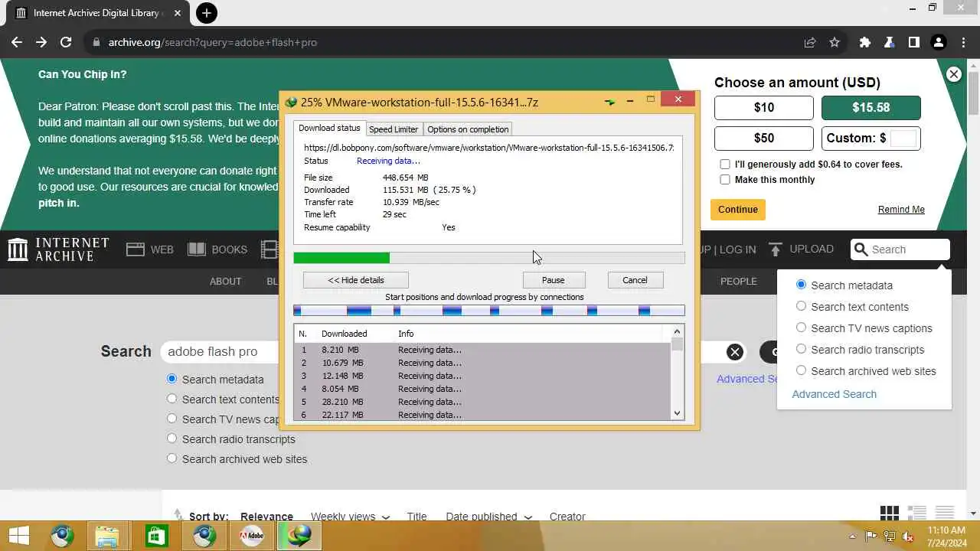Click the 'Remind Me' link
This screenshot has height=551, width=980.
pyautogui.click(x=901, y=210)
